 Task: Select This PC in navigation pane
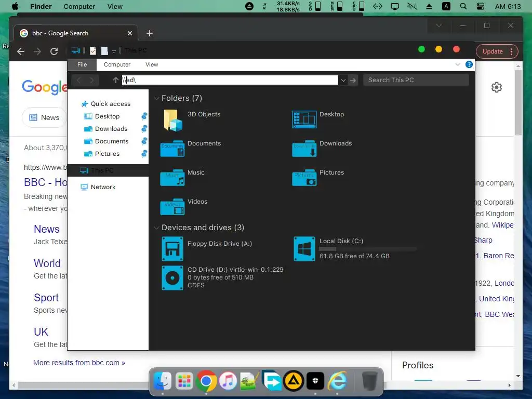click(x=108, y=170)
